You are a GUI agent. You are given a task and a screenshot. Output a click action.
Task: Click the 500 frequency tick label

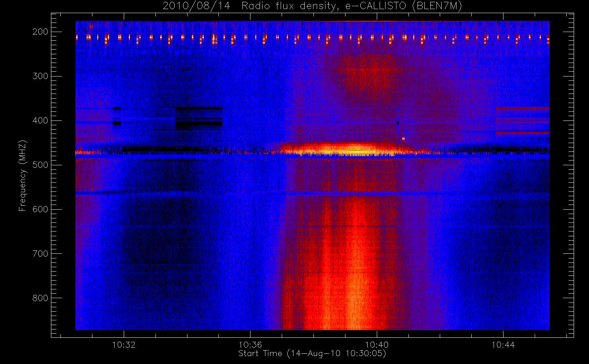pos(40,165)
